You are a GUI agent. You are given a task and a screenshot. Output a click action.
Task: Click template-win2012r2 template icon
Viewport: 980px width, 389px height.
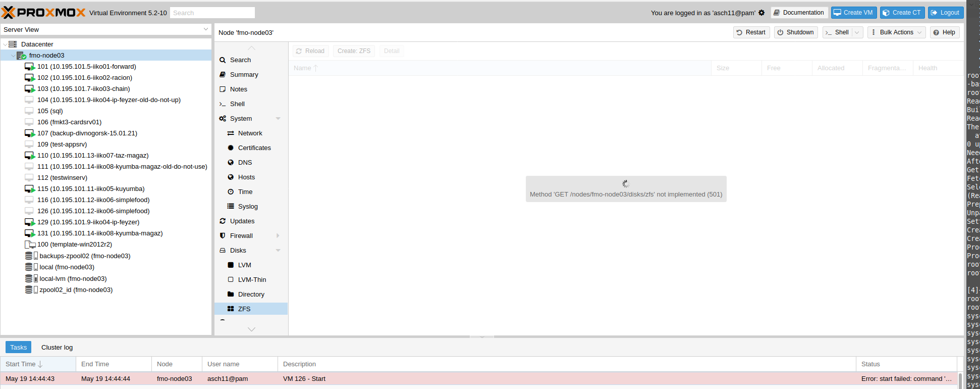(30, 245)
